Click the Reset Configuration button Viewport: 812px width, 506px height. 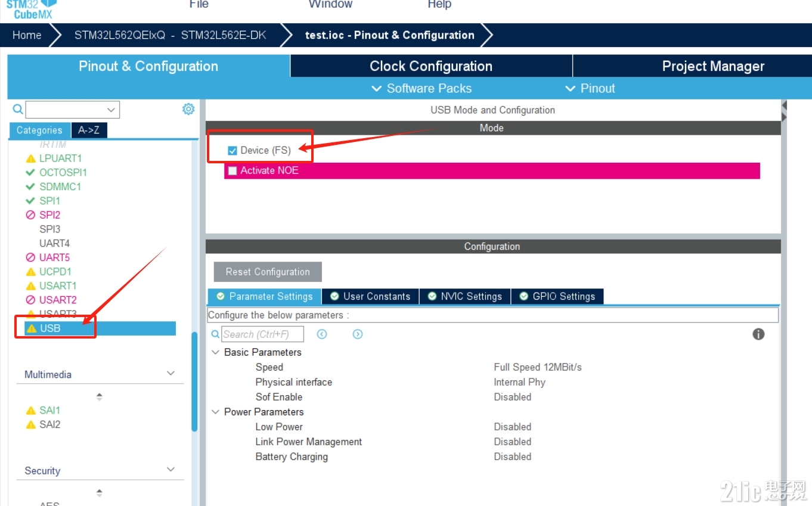point(268,272)
